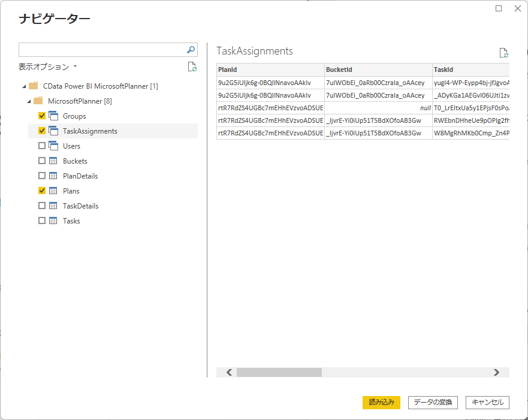Uncheck the Groups checkbox
This screenshot has height=420, width=528.
[x=42, y=116]
